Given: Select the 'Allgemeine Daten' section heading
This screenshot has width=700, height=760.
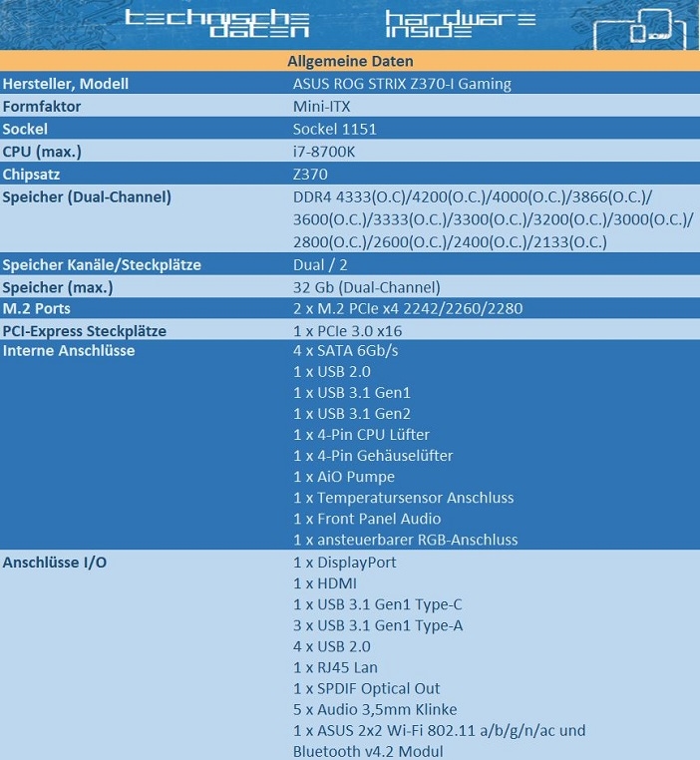Looking at the screenshot, I should 350,62.
